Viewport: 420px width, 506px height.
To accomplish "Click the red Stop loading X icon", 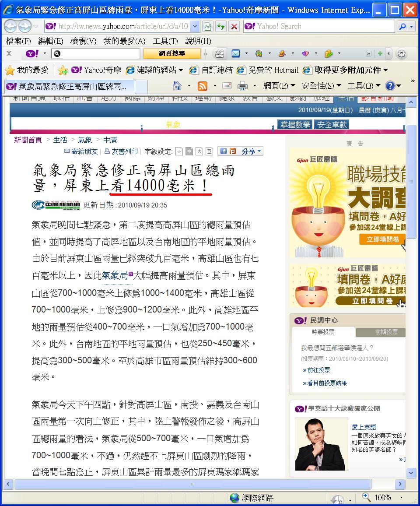I will coord(234,26).
